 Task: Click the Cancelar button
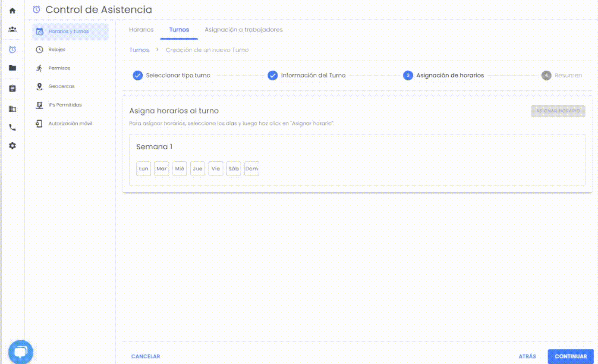[145, 357]
